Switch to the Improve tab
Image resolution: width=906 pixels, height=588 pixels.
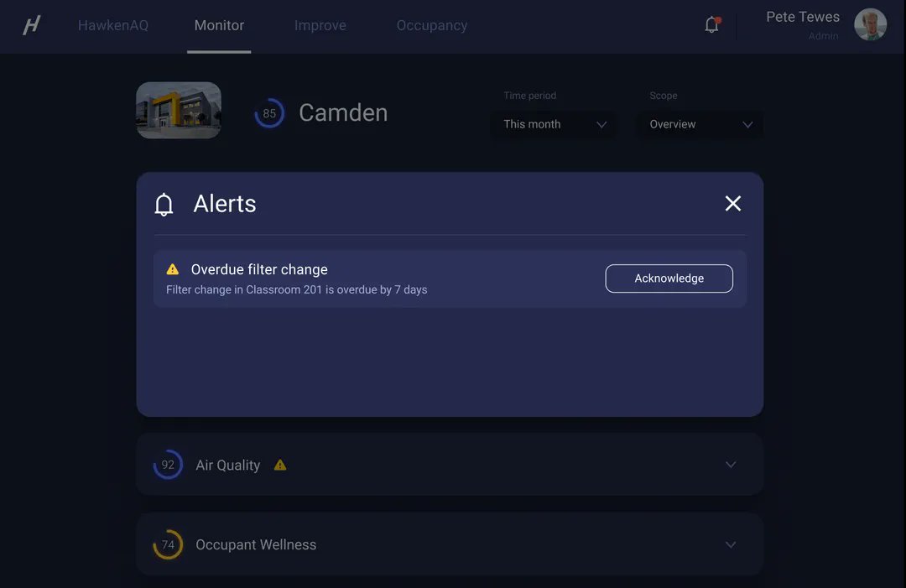(x=320, y=25)
